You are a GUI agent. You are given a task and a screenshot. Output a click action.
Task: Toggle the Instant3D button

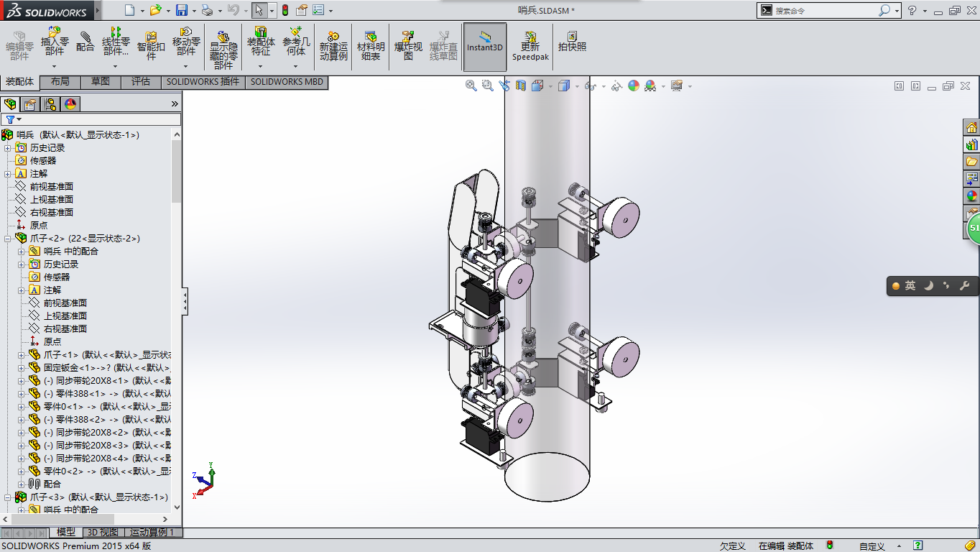coord(485,47)
